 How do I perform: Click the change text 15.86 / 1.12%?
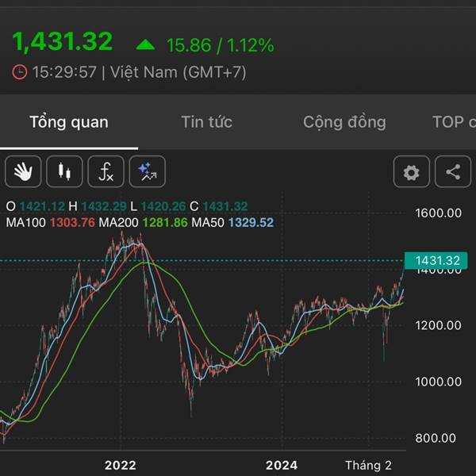[220, 45]
